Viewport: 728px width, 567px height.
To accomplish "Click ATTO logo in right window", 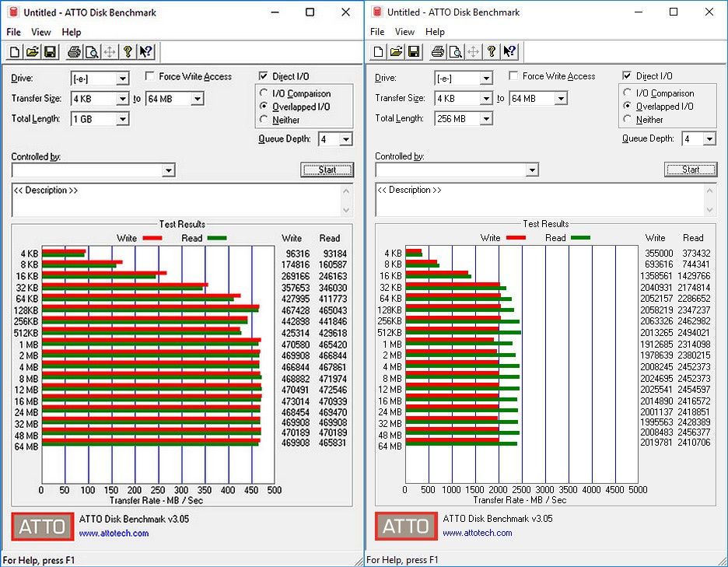I will (x=406, y=526).
